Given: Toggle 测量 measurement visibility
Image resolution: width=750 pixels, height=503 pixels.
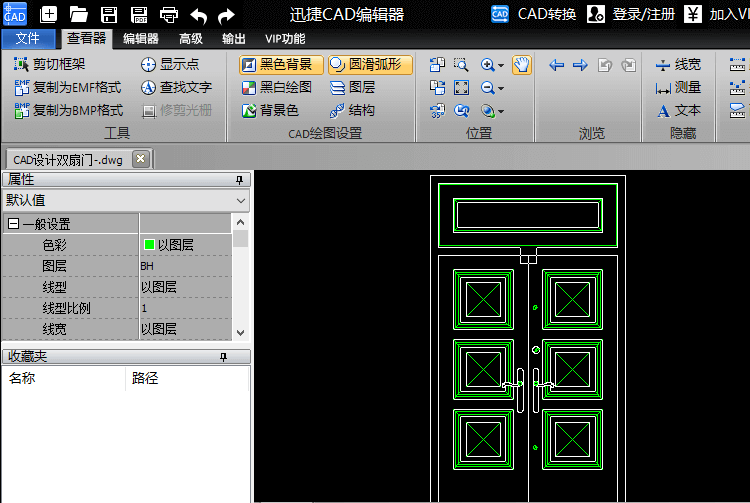Looking at the screenshot, I should click(678, 87).
